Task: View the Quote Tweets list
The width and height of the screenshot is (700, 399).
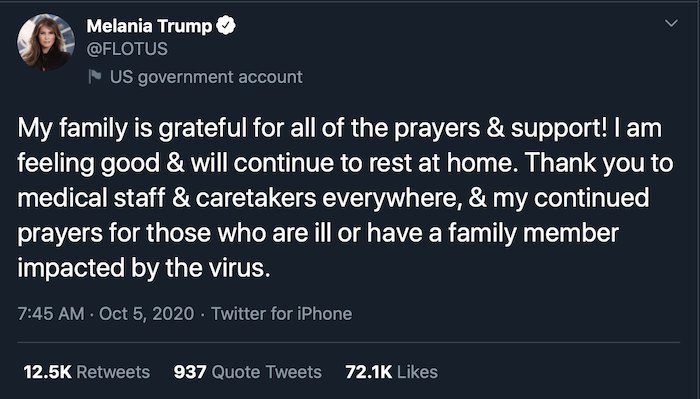Action: point(248,372)
